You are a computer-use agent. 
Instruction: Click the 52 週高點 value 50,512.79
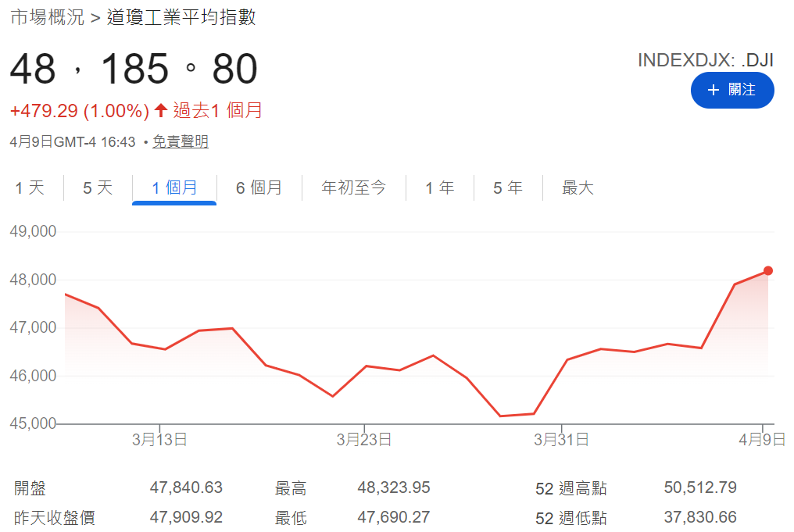click(699, 487)
